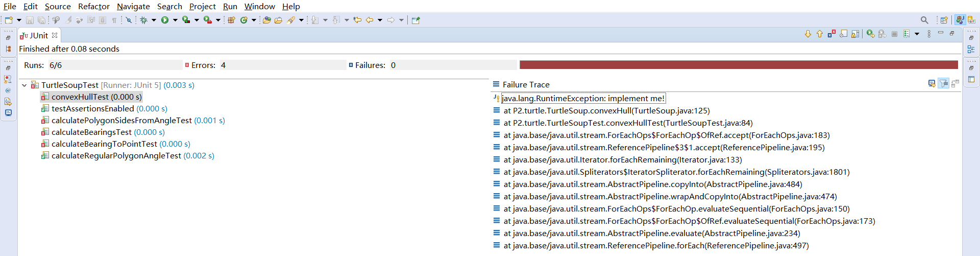Open the Source menu
Image resolution: width=980 pixels, height=256 pixels.
coord(58,6)
